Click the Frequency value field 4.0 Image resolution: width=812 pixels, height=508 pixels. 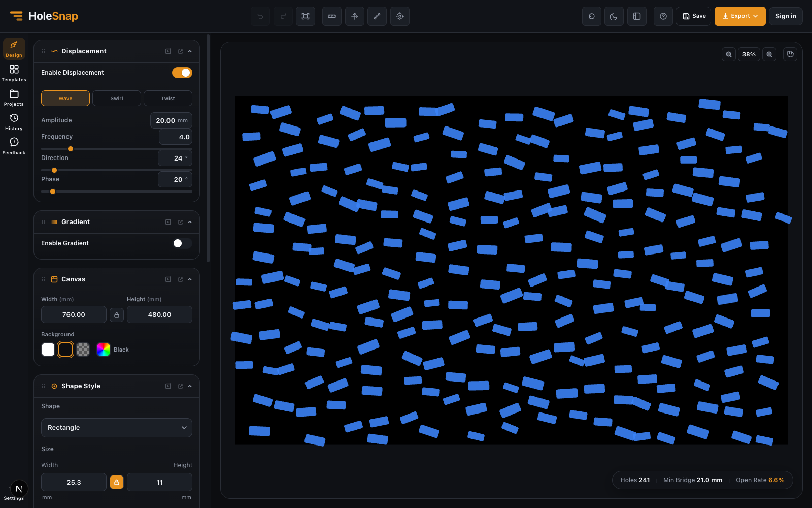click(x=176, y=137)
